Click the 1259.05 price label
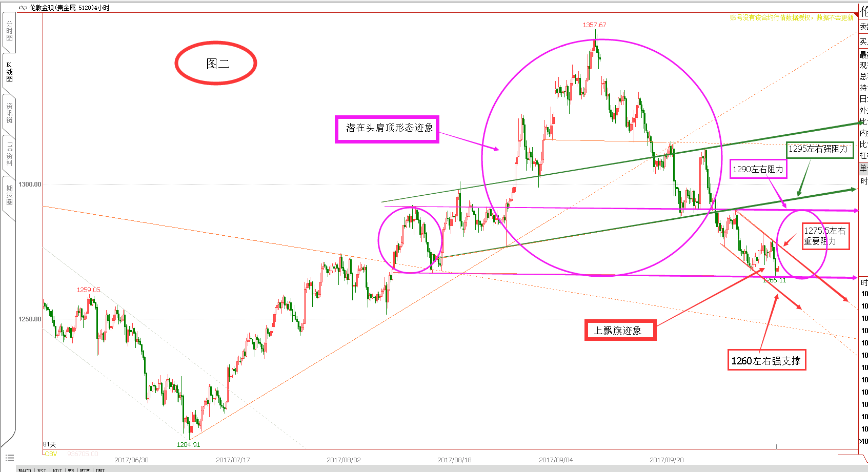 (88, 290)
